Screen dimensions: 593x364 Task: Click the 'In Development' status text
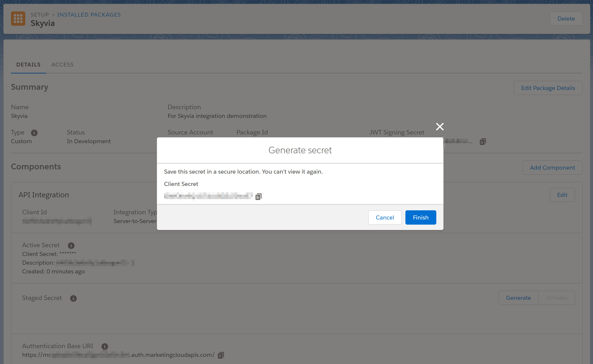(89, 141)
